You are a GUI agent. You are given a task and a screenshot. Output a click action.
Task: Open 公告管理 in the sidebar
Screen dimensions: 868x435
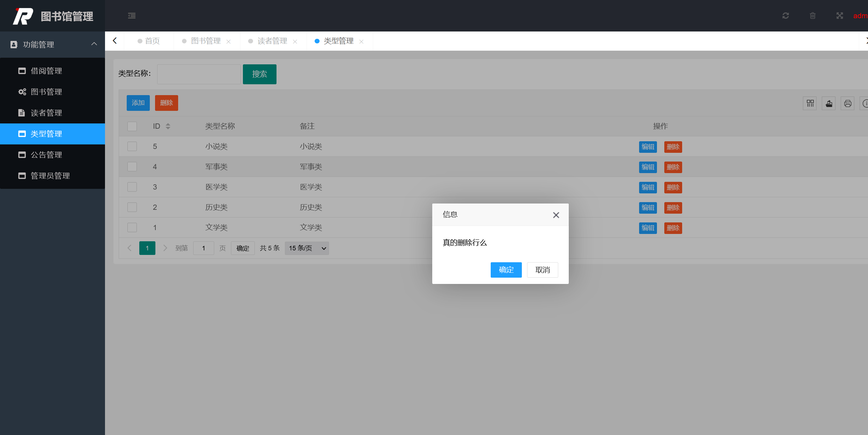pyautogui.click(x=46, y=155)
